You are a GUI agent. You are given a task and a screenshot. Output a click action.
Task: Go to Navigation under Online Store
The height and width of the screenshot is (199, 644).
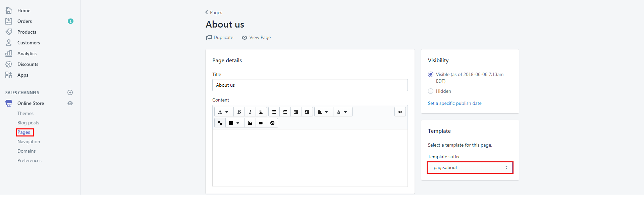point(29,142)
